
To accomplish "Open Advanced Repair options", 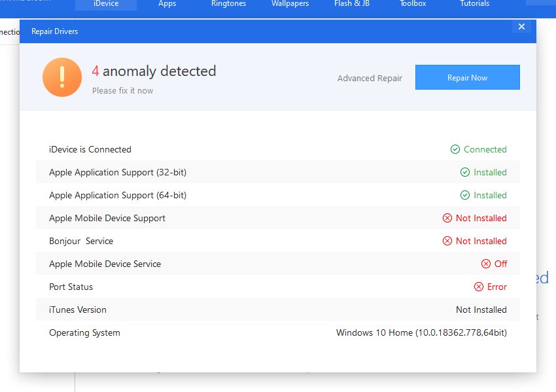I will tap(370, 78).
